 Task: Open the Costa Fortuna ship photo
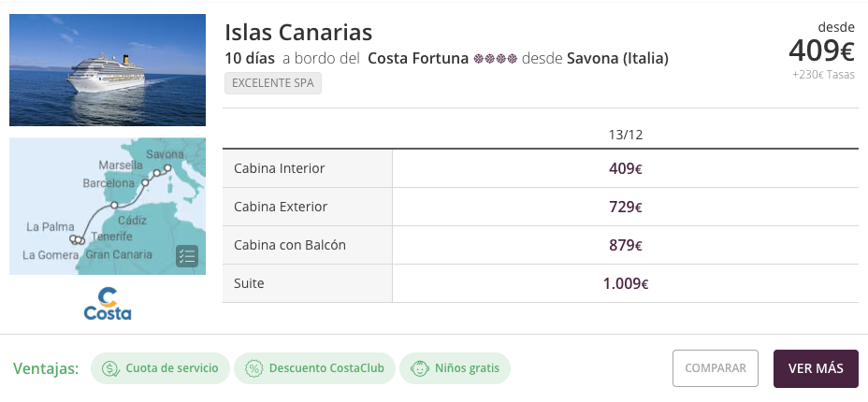click(x=108, y=70)
